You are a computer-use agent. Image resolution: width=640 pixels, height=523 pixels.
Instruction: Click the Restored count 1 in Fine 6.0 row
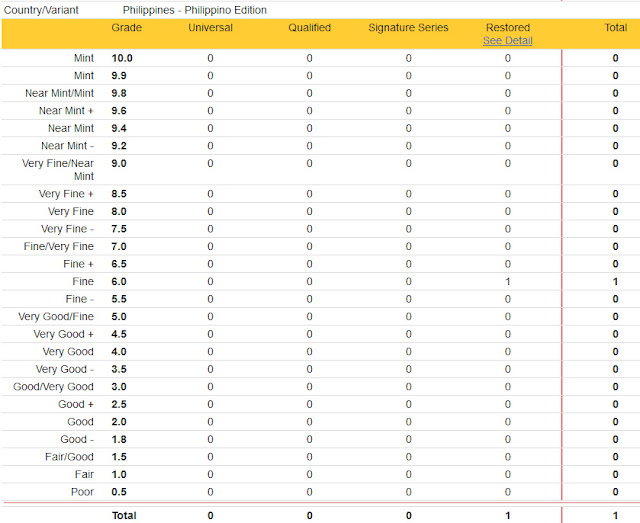pyautogui.click(x=507, y=281)
